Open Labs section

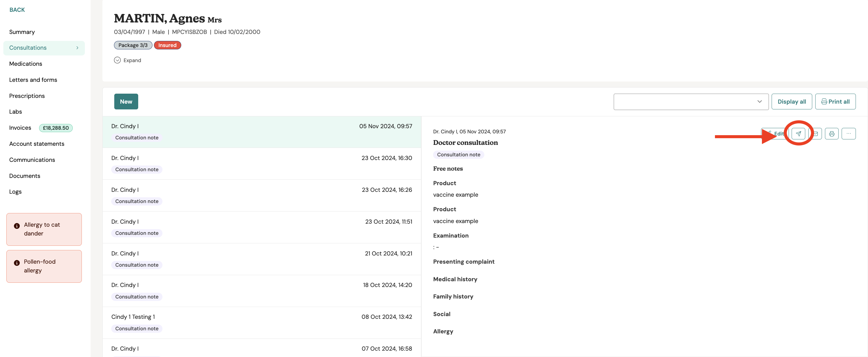(15, 112)
